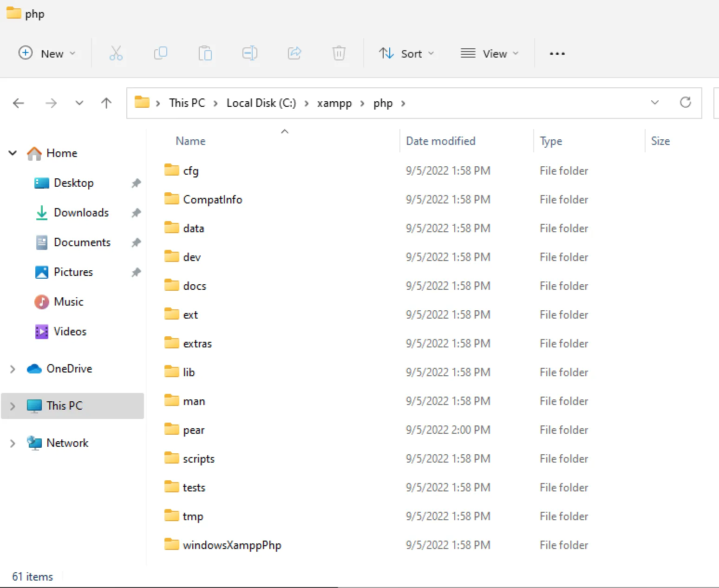Open the View dropdown menu
Viewport: 719px width, 588px height.
click(x=490, y=53)
